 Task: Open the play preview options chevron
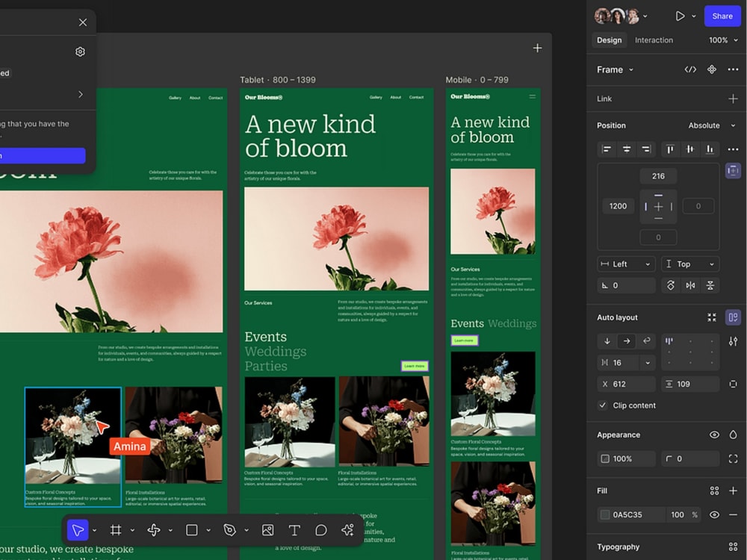694,16
